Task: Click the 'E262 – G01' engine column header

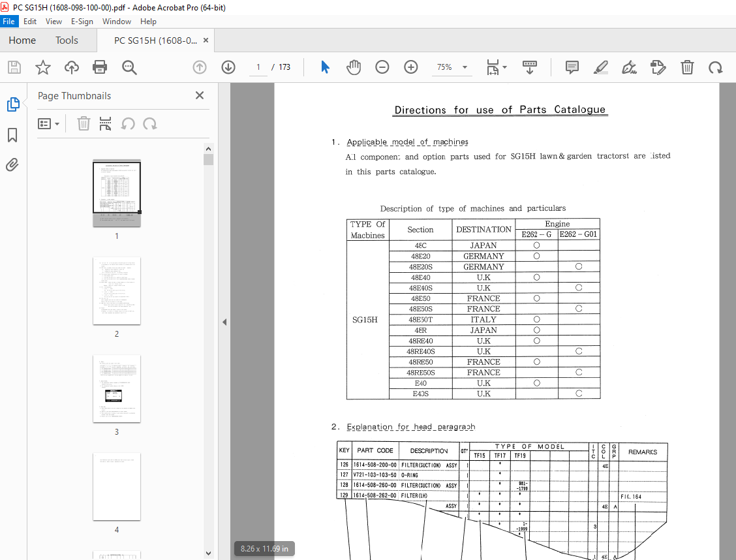Action: [x=578, y=234]
